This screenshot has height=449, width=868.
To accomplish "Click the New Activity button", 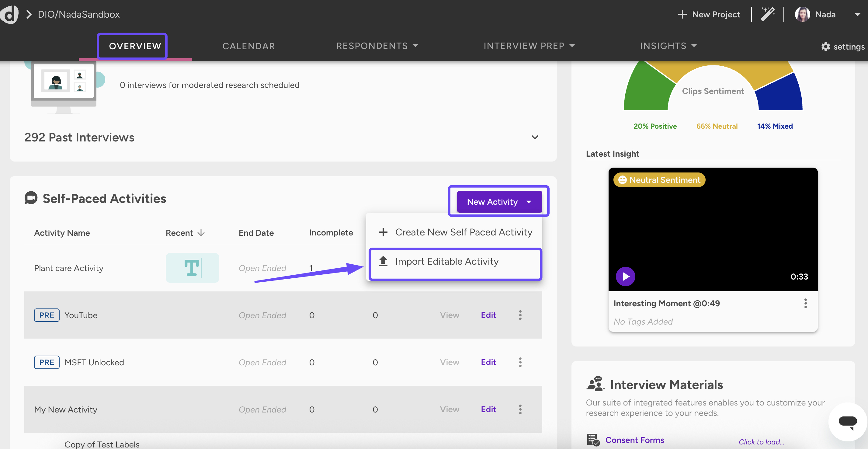I will pyautogui.click(x=499, y=202).
